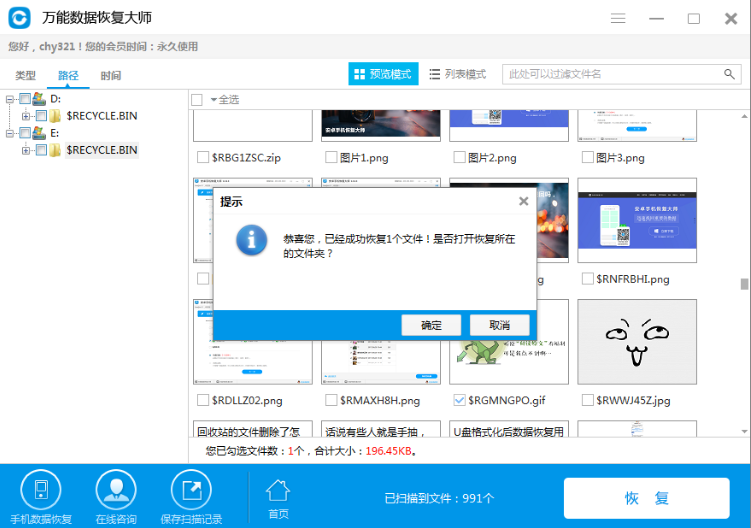Collapse the D: drive tree node
This screenshot has width=751, height=528.
[x=10, y=99]
